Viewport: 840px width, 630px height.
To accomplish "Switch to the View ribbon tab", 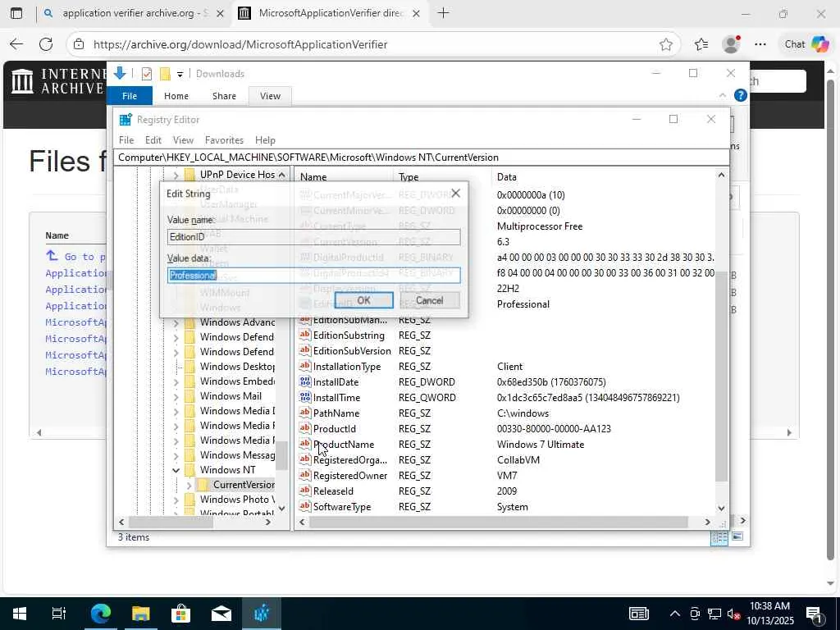I will [270, 96].
